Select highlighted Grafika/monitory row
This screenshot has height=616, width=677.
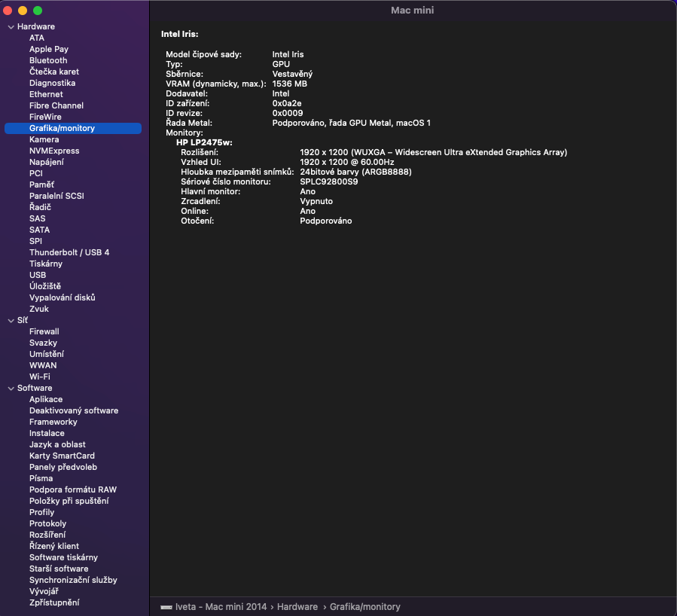pos(73,128)
